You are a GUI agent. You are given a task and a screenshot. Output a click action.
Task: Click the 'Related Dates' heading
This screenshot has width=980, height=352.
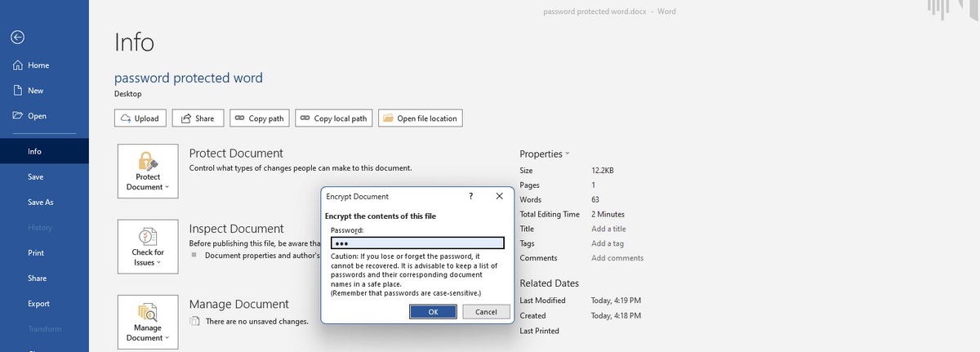(550, 283)
